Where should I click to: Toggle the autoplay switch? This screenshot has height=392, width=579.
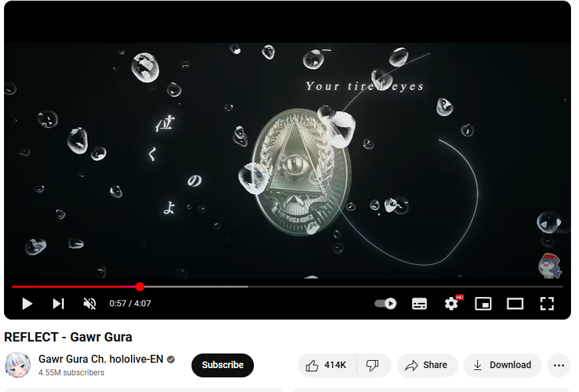pyautogui.click(x=386, y=304)
